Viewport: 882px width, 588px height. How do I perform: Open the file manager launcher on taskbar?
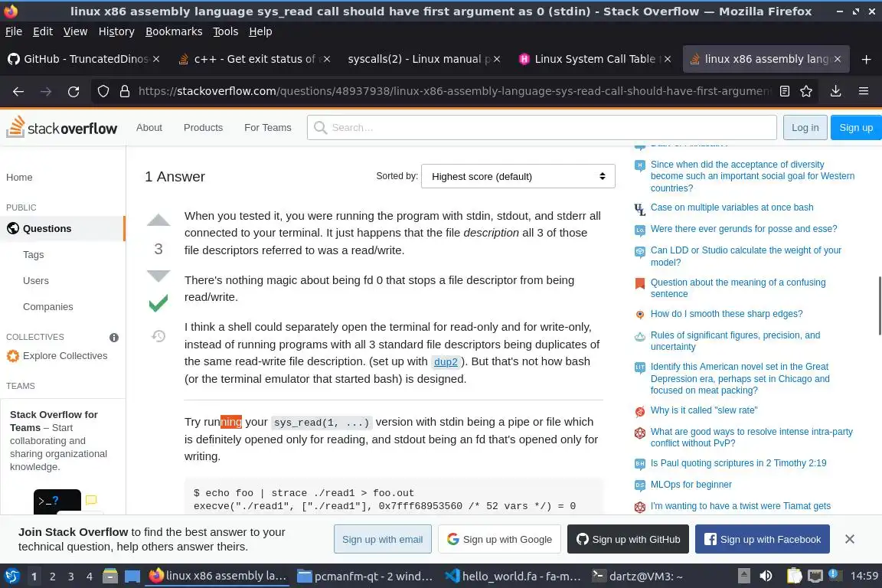point(109,577)
